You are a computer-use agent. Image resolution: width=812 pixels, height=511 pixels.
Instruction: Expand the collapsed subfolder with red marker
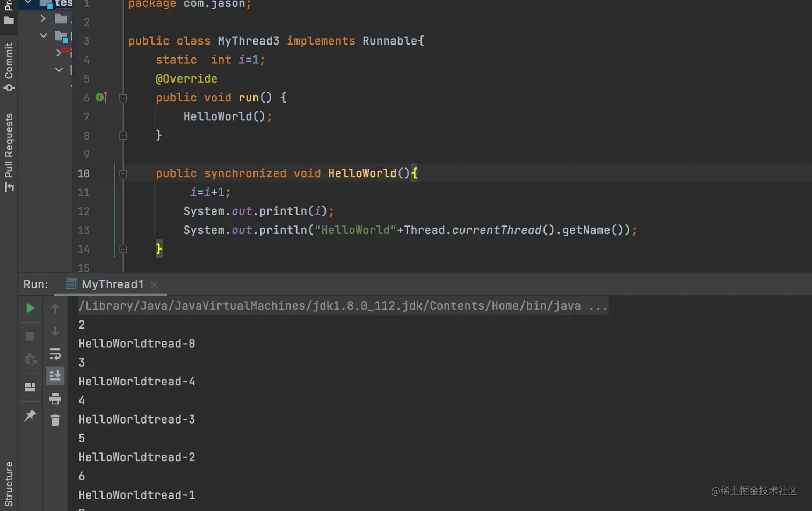tap(59, 53)
